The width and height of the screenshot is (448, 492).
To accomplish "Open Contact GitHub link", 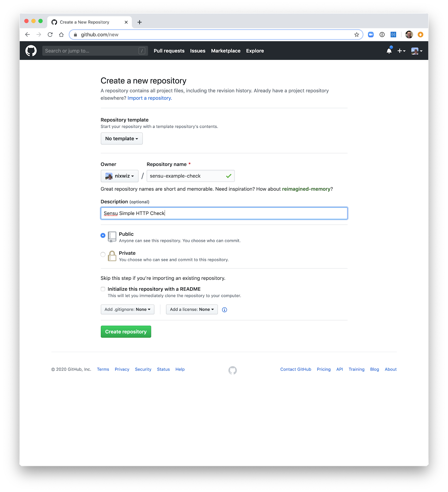I will (296, 369).
